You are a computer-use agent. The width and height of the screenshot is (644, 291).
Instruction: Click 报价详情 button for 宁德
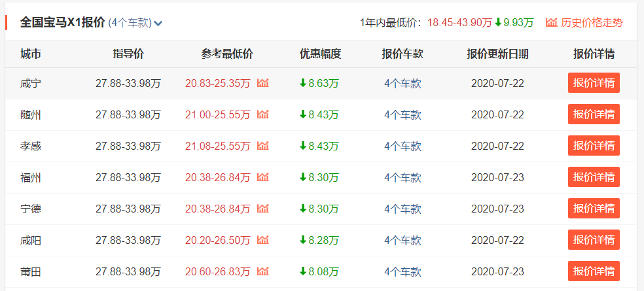594,209
